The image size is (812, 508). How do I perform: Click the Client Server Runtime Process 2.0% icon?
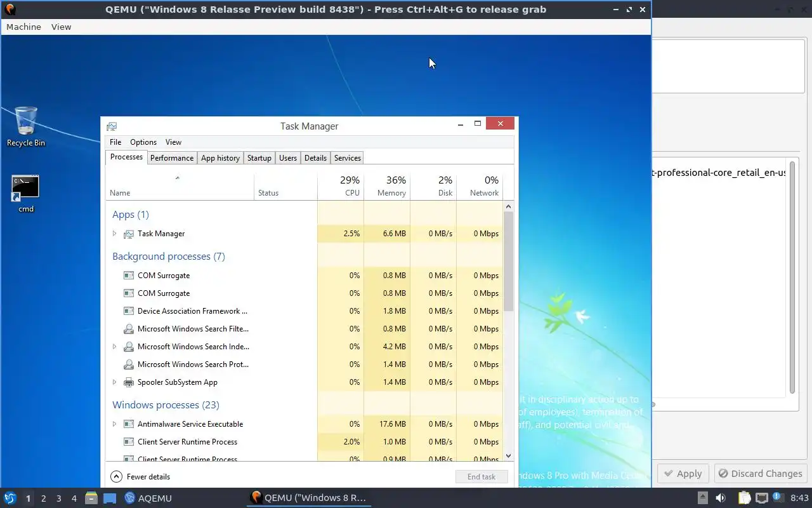128,442
